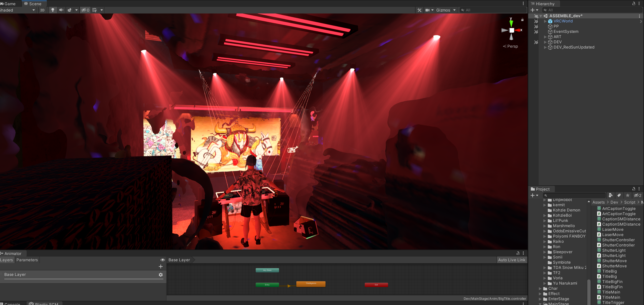This screenshot has width=644, height=305.
Task: Toggle scene effects (skybox/fog) icon
Action: tap(70, 10)
